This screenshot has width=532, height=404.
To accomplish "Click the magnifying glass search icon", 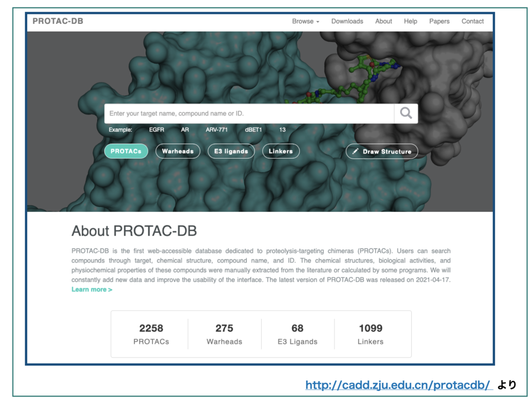I will (406, 113).
